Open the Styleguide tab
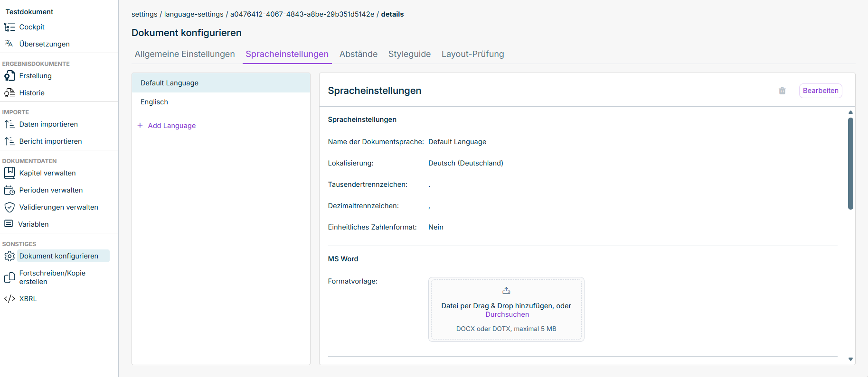Viewport: 868px width, 377px height. tap(409, 54)
